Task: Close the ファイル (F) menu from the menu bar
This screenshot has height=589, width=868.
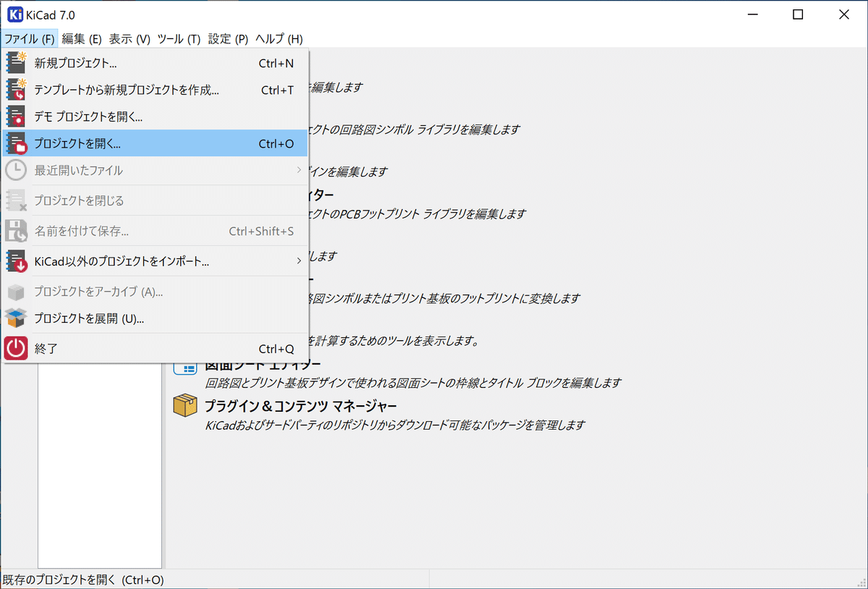Action: (x=29, y=39)
